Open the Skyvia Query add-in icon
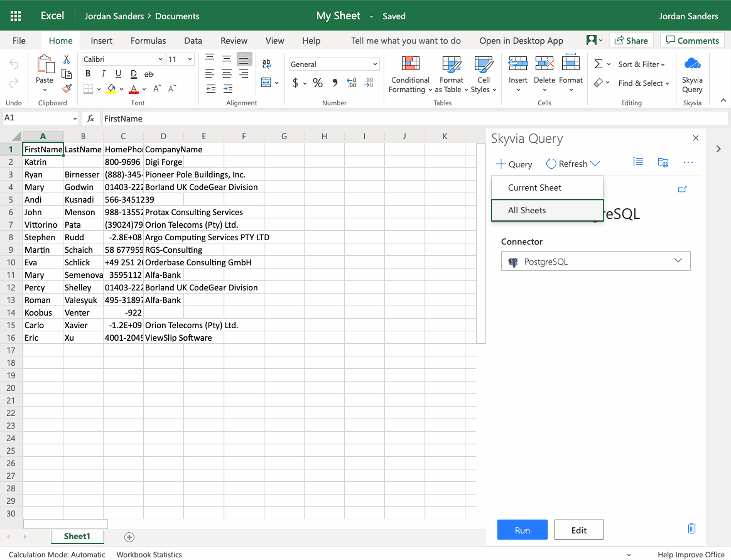 (692, 64)
